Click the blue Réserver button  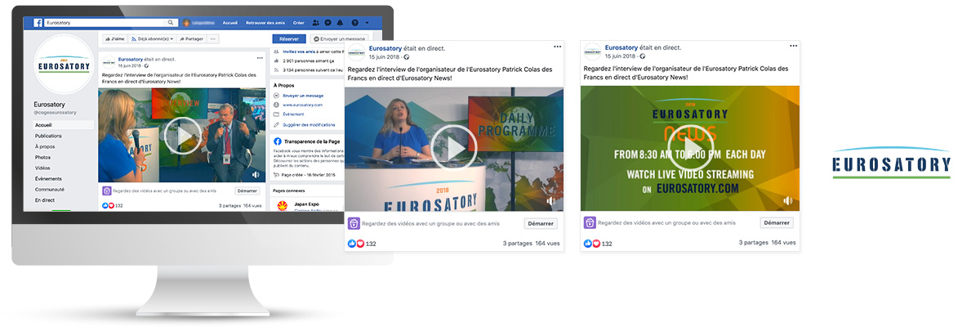(x=289, y=38)
